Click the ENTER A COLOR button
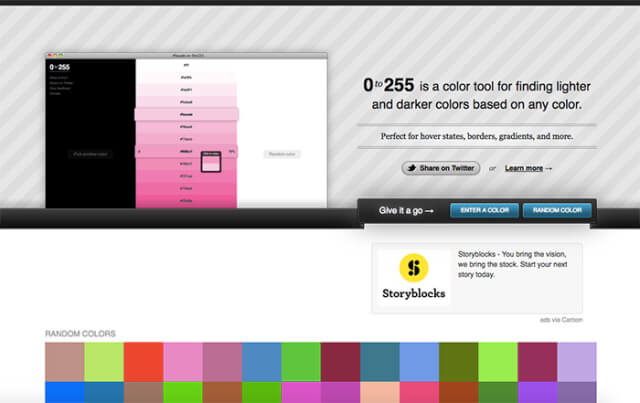Screen dimensions: 640x403 pyautogui.click(x=484, y=210)
